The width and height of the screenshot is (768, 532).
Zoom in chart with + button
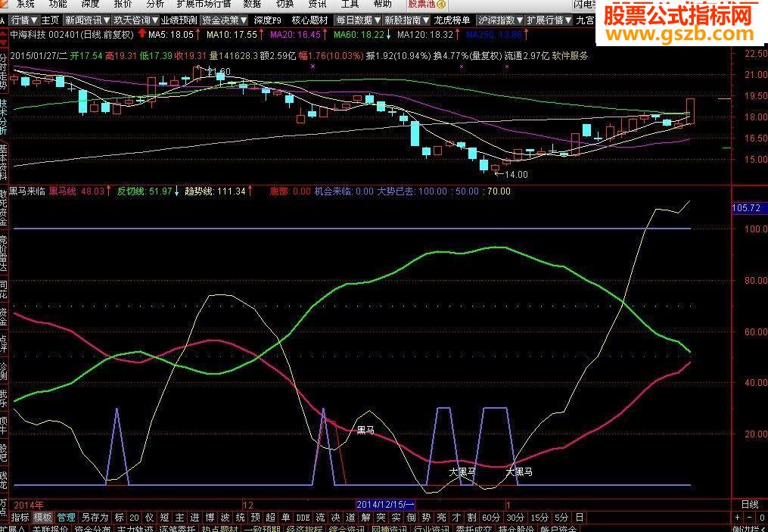pos(737,518)
